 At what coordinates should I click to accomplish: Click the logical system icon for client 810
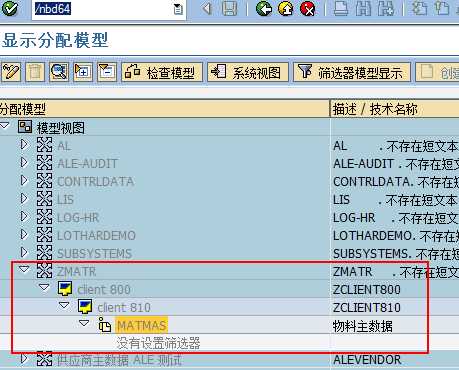pos(85,306)
